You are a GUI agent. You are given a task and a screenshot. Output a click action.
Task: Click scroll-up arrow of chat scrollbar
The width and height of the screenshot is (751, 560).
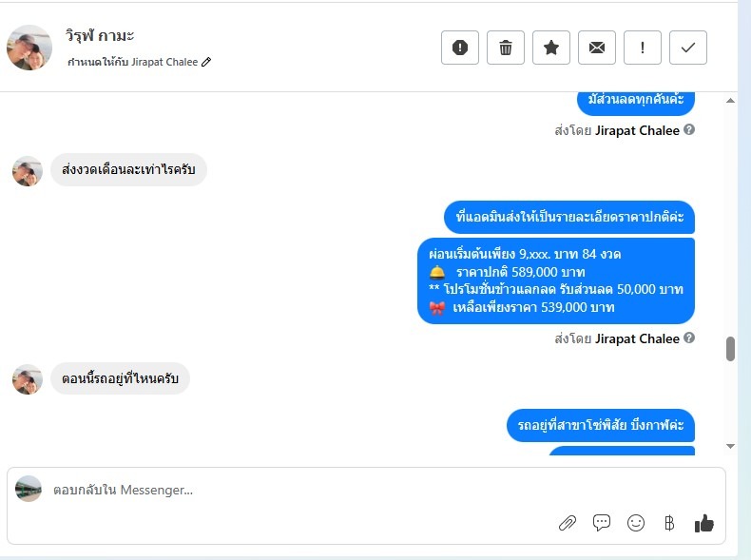730,100
